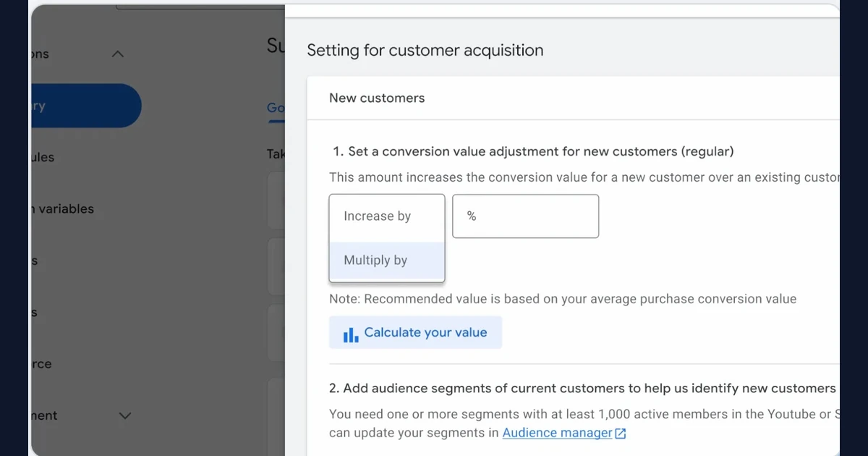Click the 'Set a conversion value adjustment' heading

tap(533, 151)
